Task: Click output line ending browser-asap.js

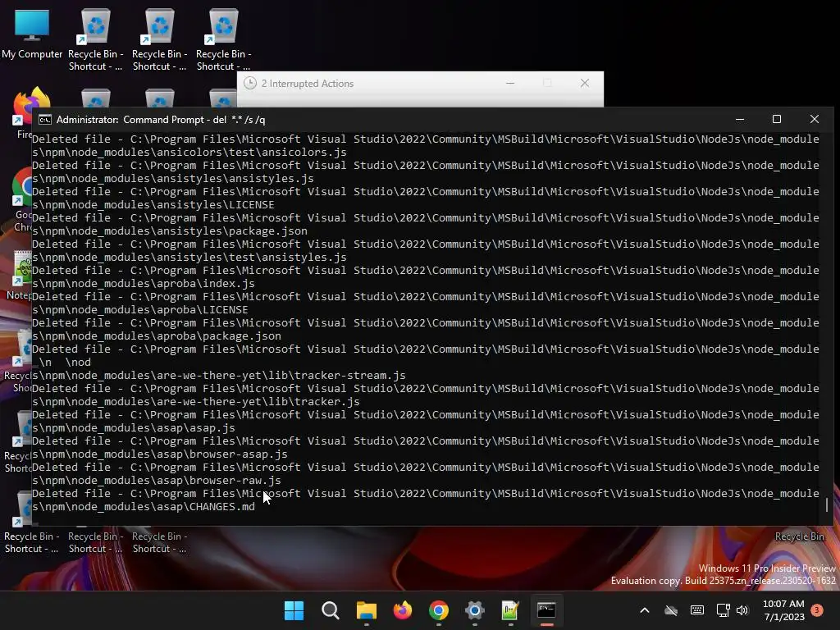Action: (160, 454)
